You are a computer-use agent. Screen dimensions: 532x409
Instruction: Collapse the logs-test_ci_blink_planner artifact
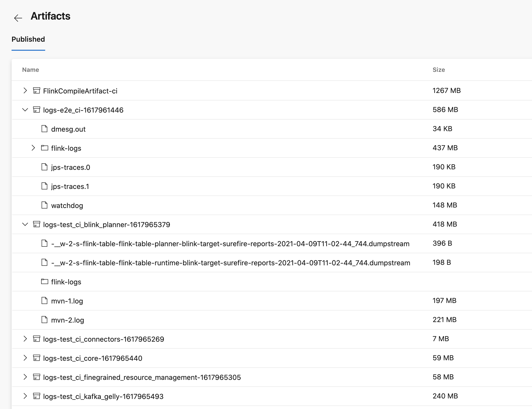pyautogui.click(x=25, y=224)
